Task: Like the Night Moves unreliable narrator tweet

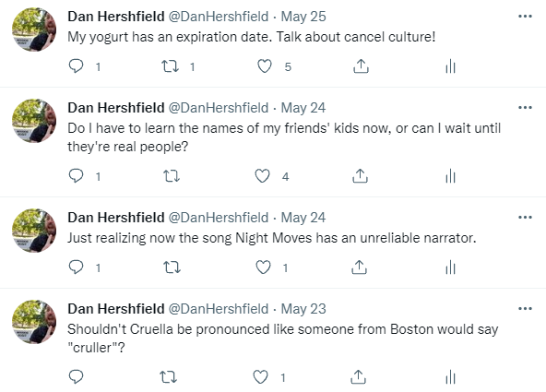Action: click(x=263, y=267)
